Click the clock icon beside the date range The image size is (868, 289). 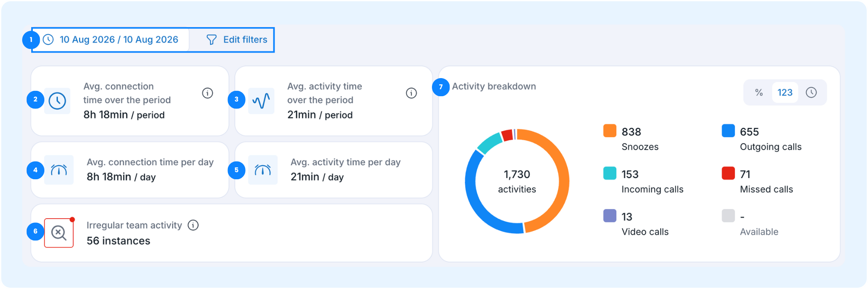coord(48,39)
